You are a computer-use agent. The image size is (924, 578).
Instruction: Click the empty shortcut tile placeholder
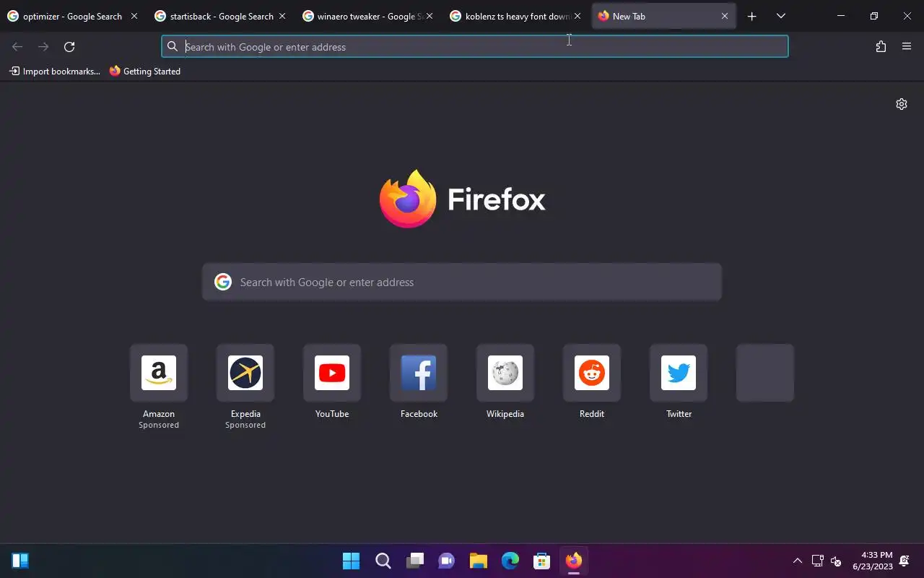coord(765,373)
